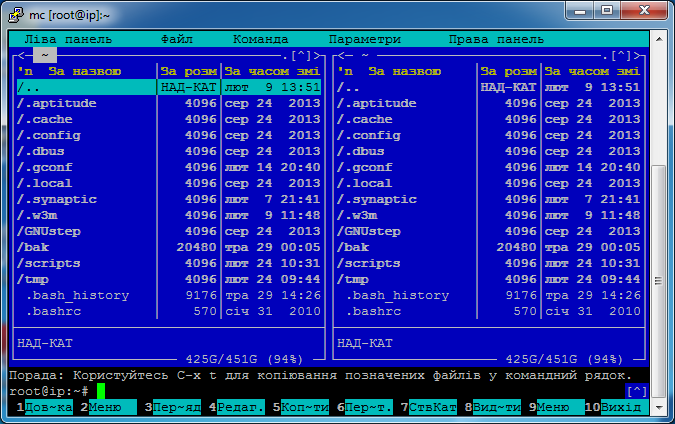This screenshot has width=675, height=424.
Task: Click function key 5 Коп~ти
Action: point(301,407)
